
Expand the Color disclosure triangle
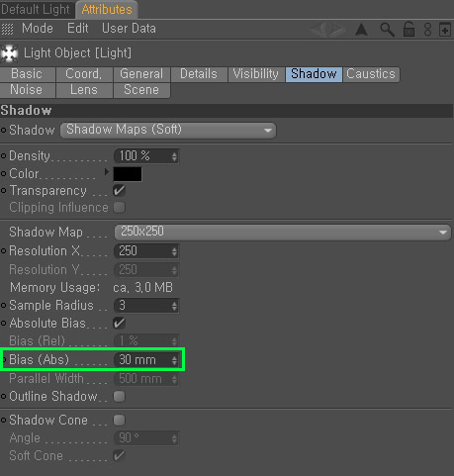tap(106, 172)
